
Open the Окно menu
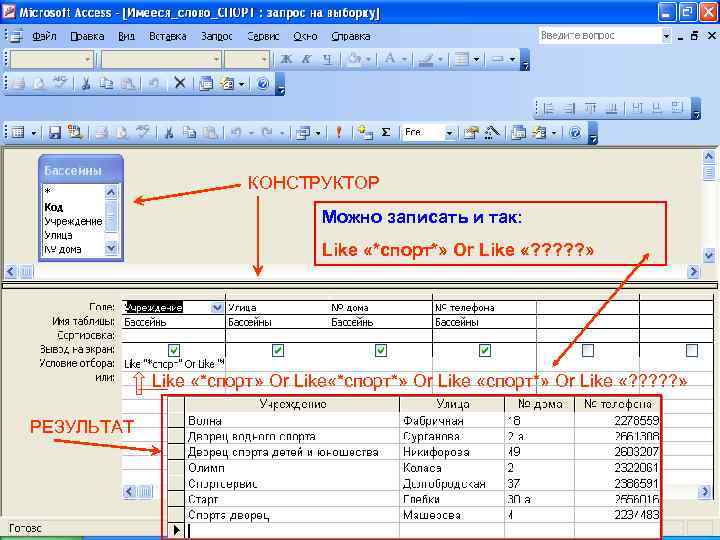[305, 36]
